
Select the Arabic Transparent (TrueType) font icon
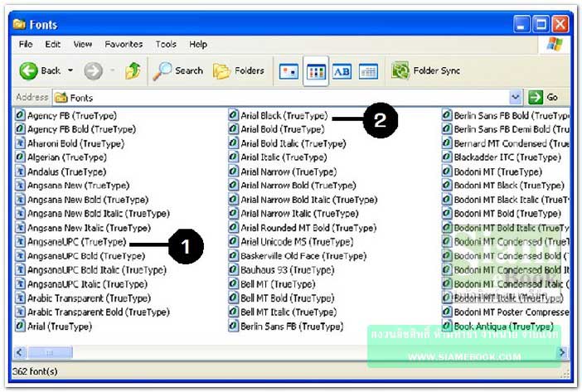click(x=20, y=298)
